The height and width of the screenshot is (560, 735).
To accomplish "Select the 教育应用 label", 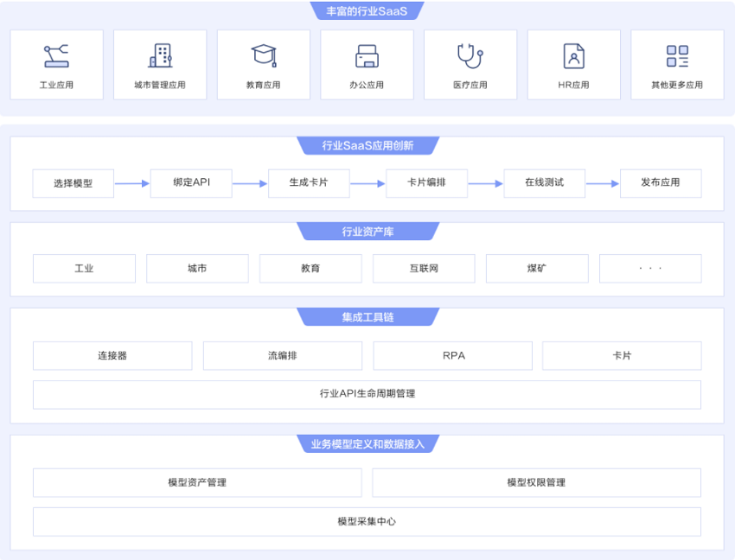I will [x=264, y=85].
